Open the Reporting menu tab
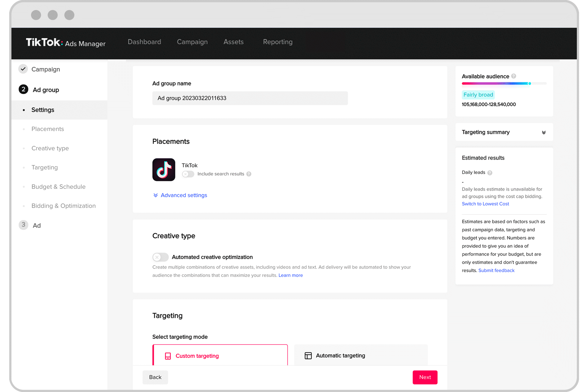The height and width of the screenshot is (392, 588). 278,42
